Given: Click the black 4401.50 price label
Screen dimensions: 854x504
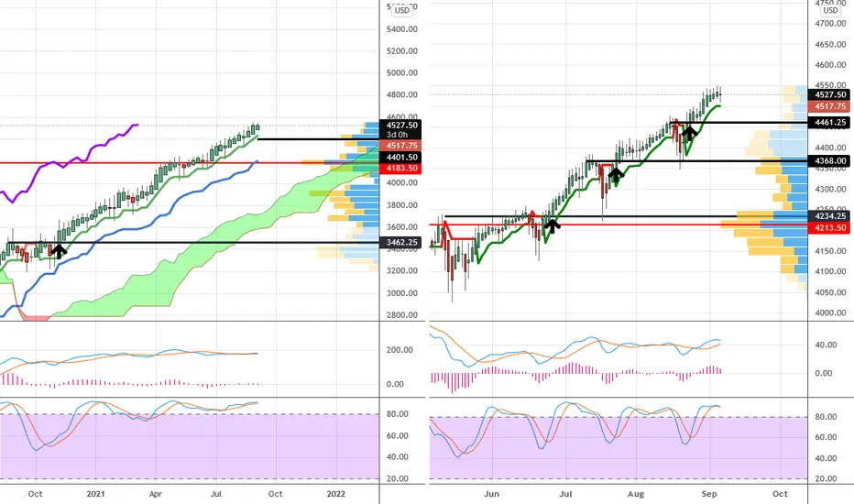Looking at the screenshot, I should 401,158.
